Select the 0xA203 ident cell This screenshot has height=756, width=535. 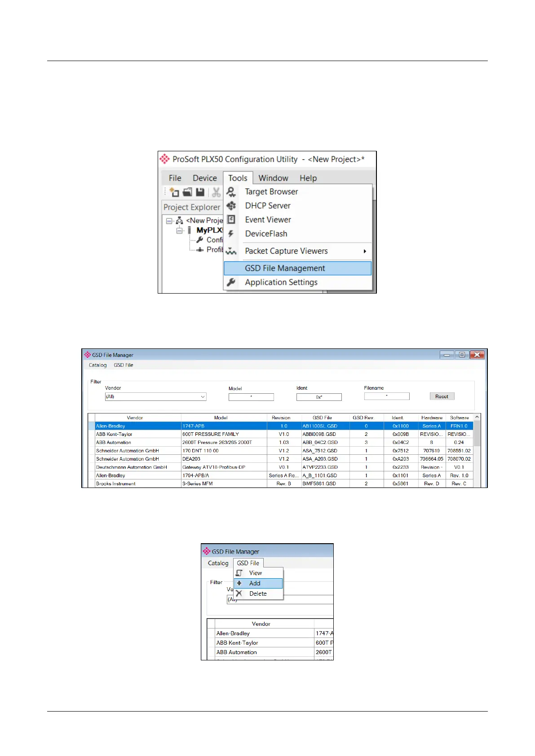(401, 459)
